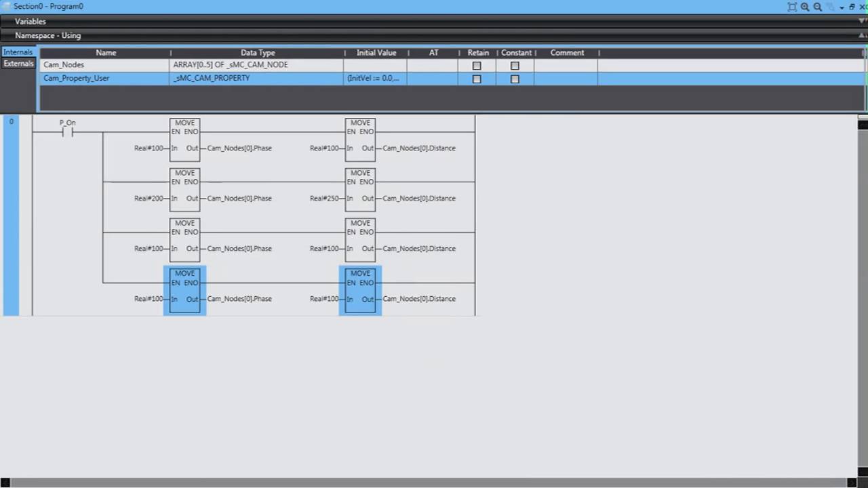Viewport: 868px width, 488px height.
Task: Click the fit-to-window zoom icon
Action: pyautogui.click(x=792, y=7)
